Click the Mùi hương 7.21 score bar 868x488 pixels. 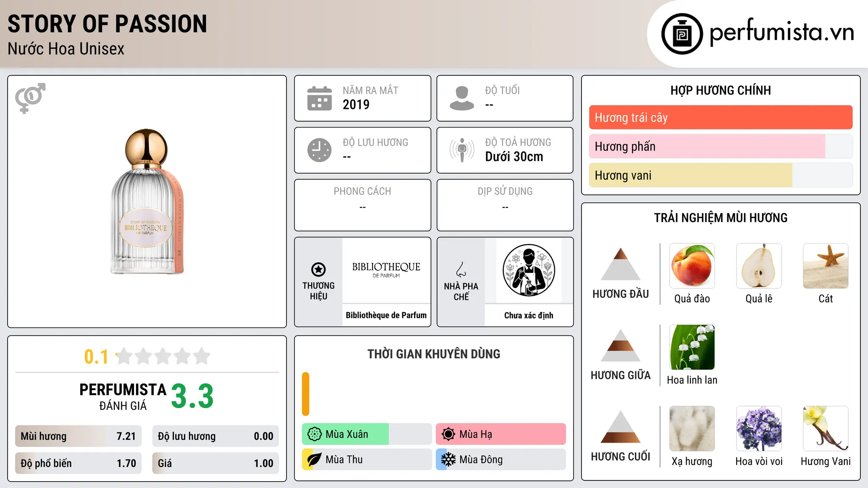(x=78, y=436)
